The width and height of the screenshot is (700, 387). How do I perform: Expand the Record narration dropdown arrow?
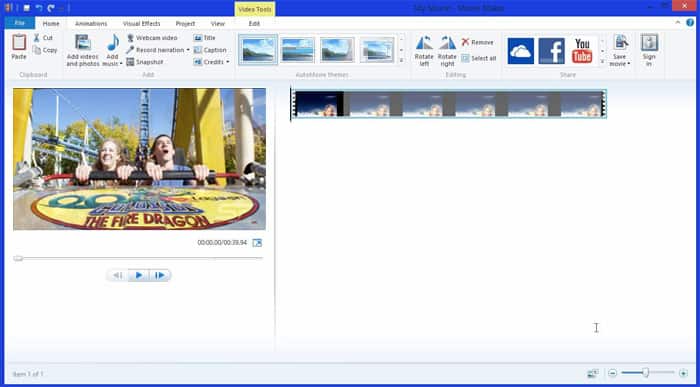tap(188, 50)
